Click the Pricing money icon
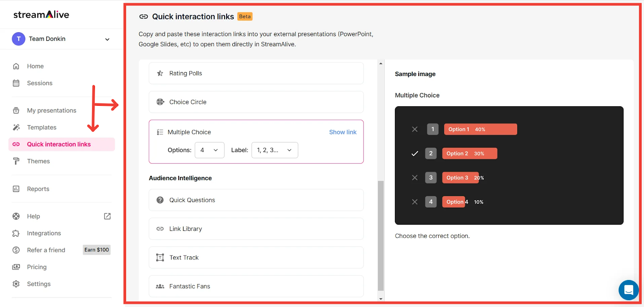 coord(16,267)
